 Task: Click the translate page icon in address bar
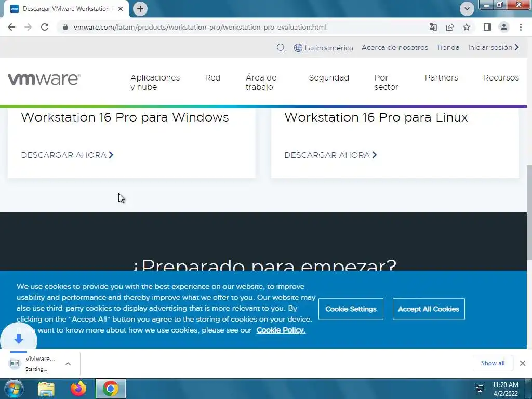(x=433, y=27)
